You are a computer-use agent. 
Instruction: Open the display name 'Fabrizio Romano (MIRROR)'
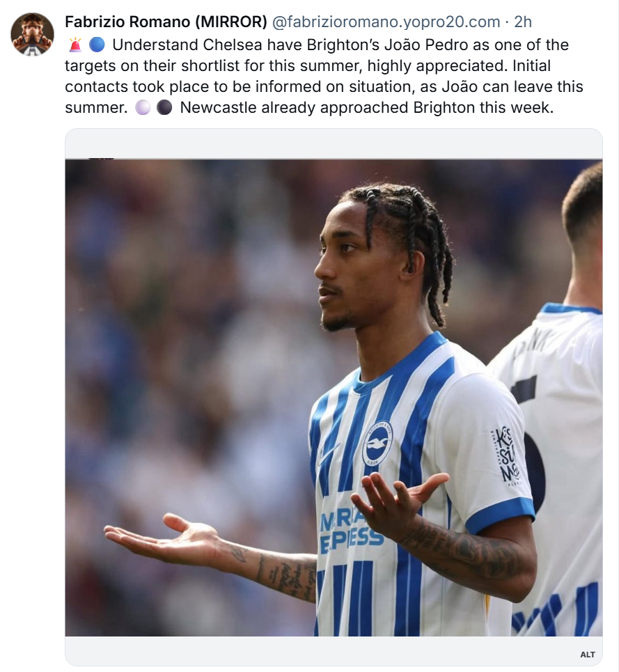(x=166, y=22)
